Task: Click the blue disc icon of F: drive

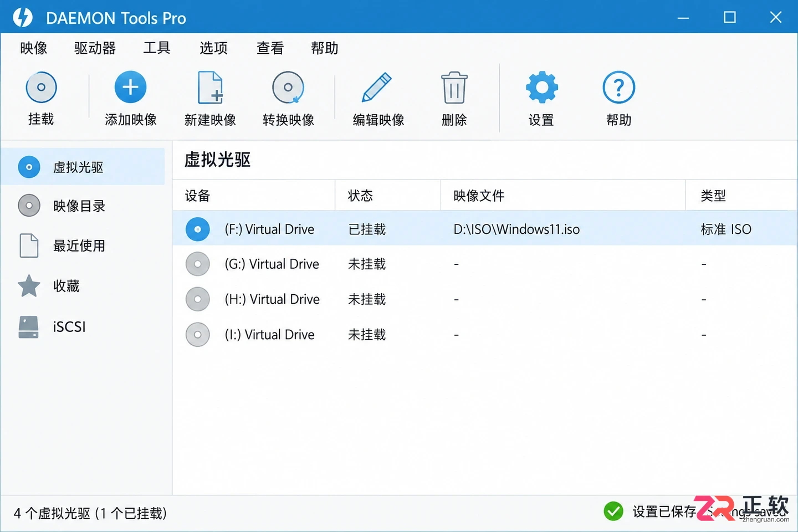Action: pos(198,229)
